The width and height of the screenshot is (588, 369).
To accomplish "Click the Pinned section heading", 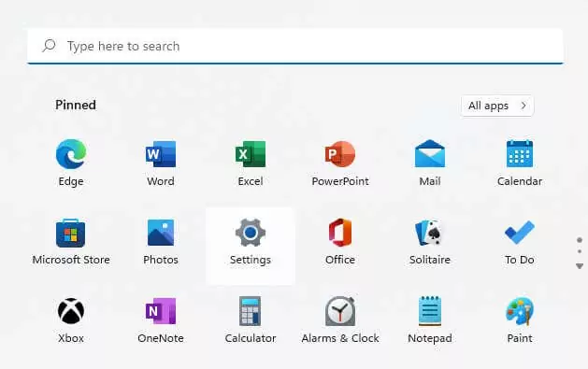I will click(76, 105).
